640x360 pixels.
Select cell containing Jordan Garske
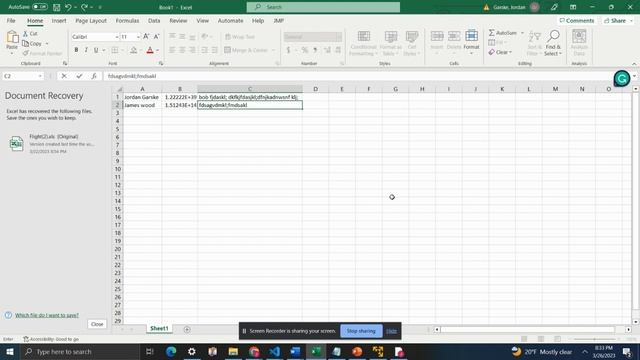[142, 97]
